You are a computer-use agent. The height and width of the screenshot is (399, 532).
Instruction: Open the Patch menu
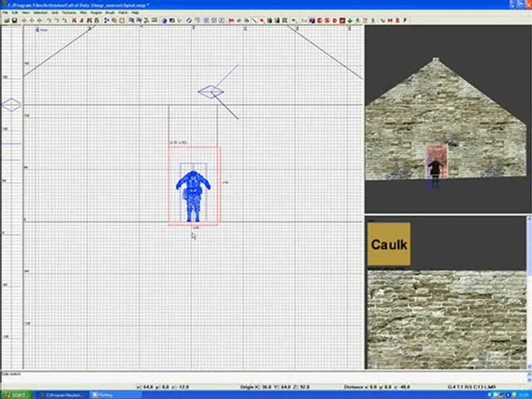pyautogui.click(x=123, y=13)
